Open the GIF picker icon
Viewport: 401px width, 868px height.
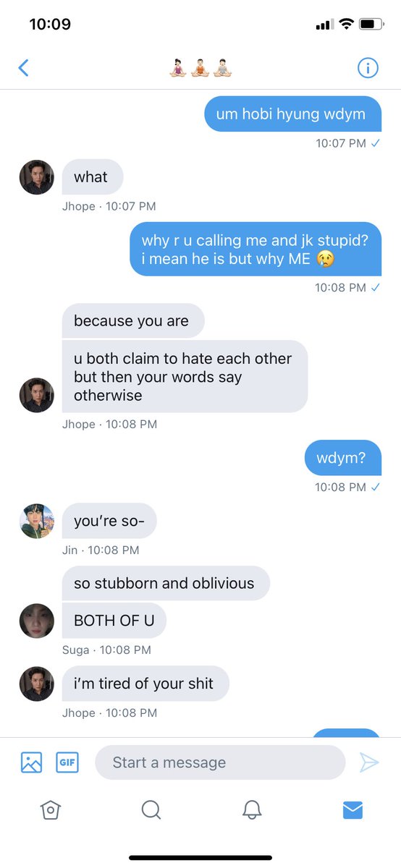pos(67,762)
